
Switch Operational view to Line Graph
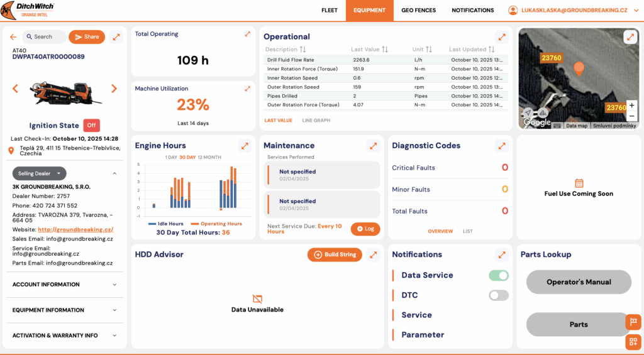point(316,121)
